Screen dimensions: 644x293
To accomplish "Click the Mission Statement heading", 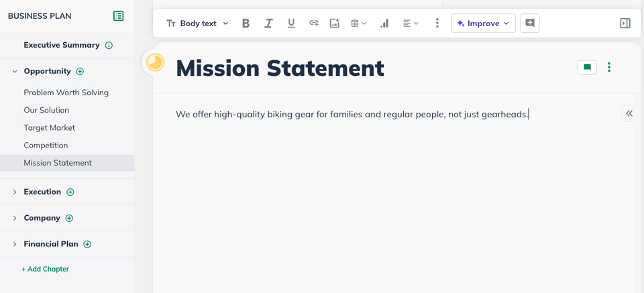I will click(x=280, y=68).
